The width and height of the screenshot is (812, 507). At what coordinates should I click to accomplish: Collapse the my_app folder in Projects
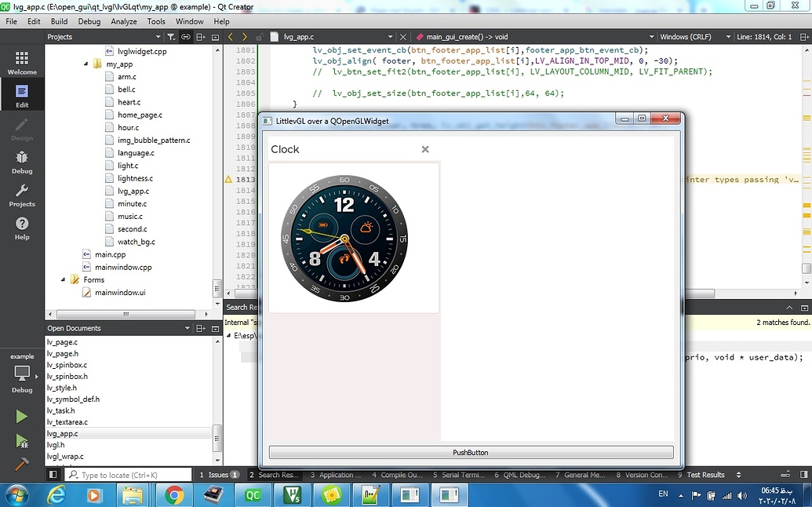[86, 64]
